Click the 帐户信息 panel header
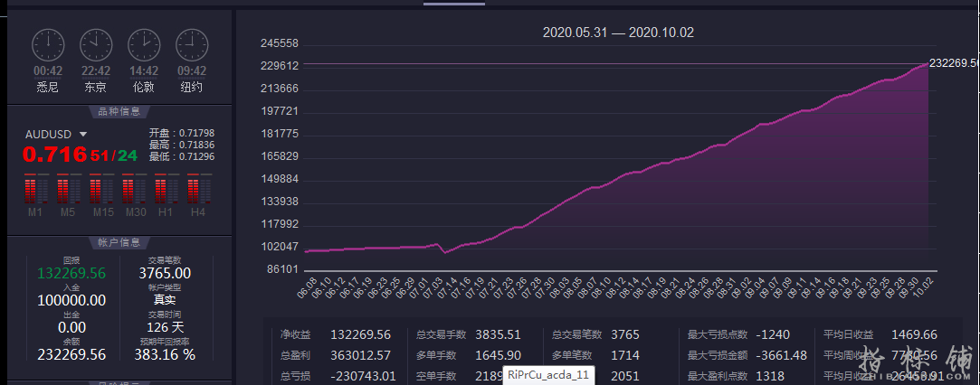The height and width of the screenshot is (385, 980). [x=119, y=242]
